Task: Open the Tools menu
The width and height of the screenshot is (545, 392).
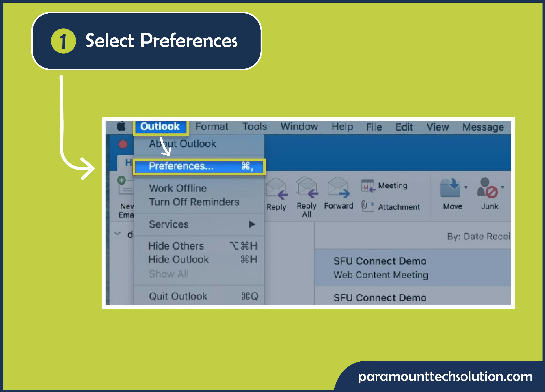Action: (x=254, y=127)
